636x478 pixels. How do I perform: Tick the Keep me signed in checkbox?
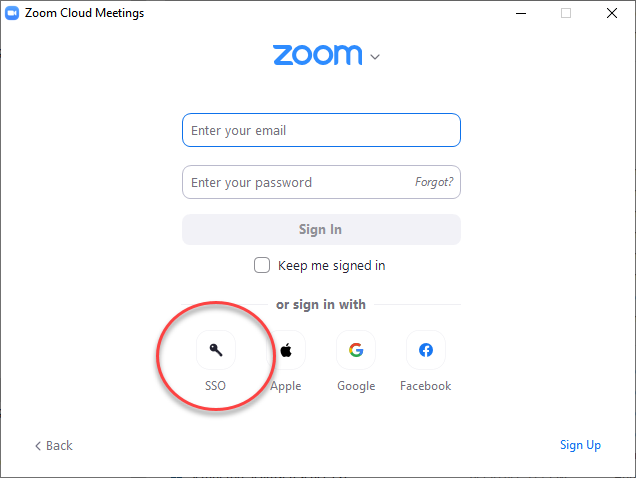click(262, 265)
